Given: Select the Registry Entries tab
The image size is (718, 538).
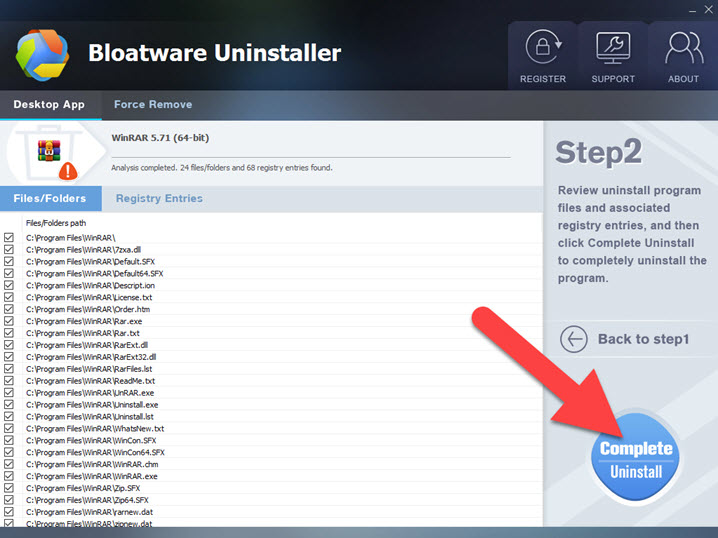Looking at the screenshot, I should tap(159, 198).
